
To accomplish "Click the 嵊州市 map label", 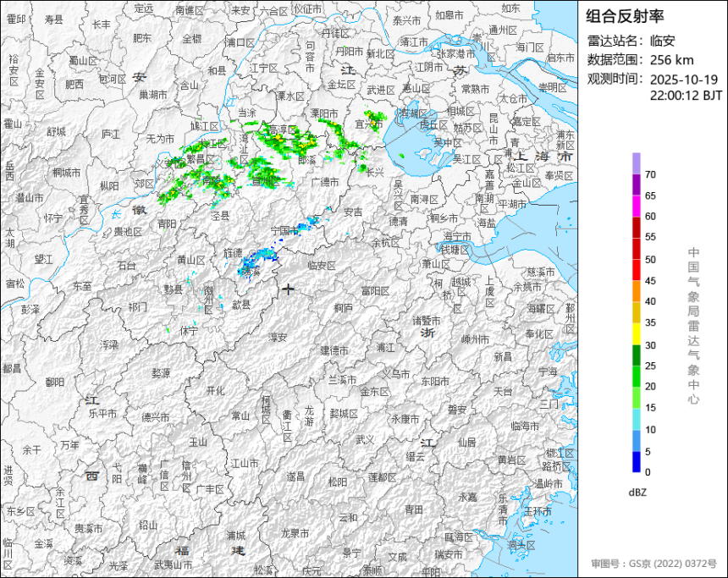I will coord(476,340).
